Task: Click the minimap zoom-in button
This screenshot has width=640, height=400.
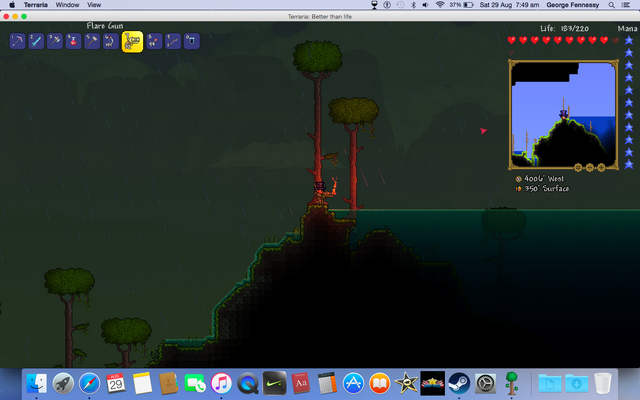Action: coord(601,167)
